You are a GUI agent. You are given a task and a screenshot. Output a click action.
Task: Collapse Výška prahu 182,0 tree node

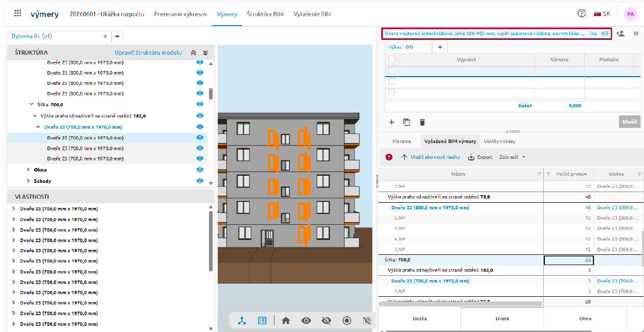[35, 116]
